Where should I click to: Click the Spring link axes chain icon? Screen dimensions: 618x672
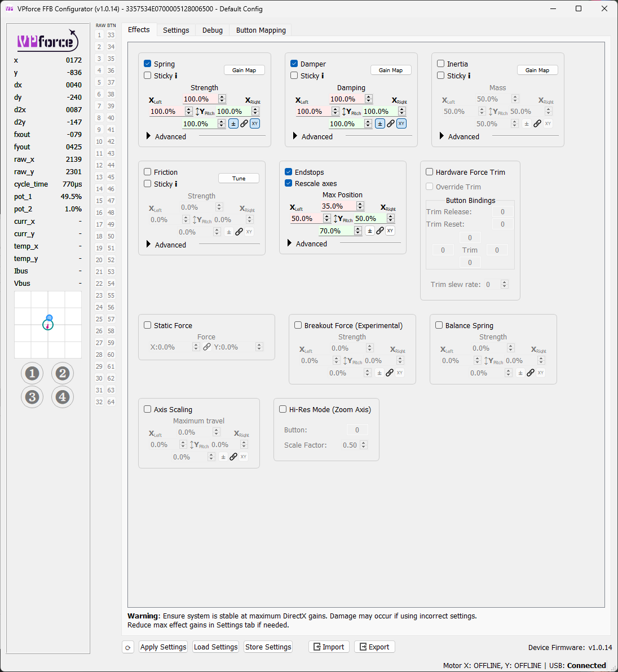click(x=244, y=124)
